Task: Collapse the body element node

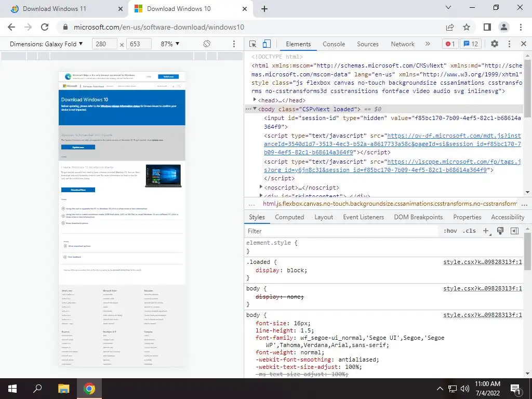Action: (255, 109)
